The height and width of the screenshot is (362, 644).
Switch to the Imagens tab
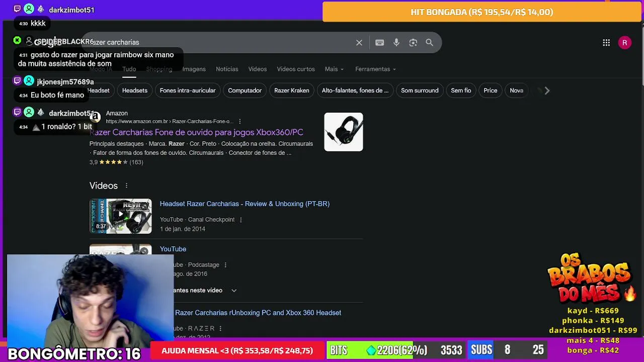pyautogui.click(x=194, y=69)
